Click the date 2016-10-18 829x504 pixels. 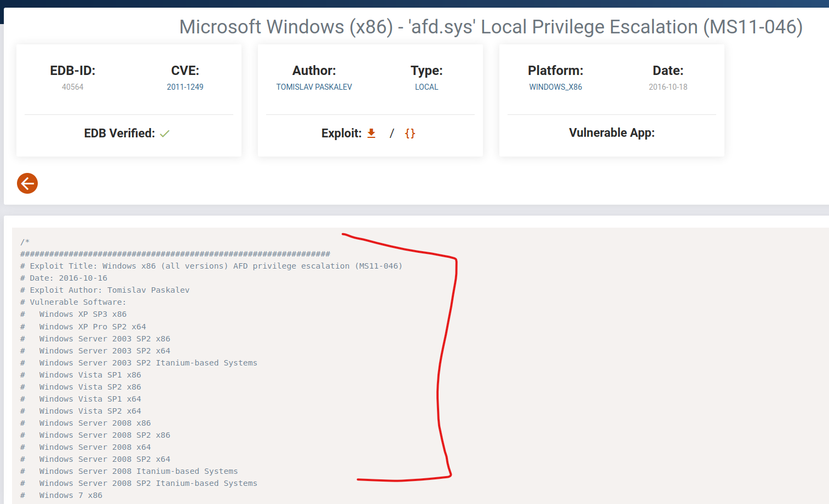pos(668,87)
